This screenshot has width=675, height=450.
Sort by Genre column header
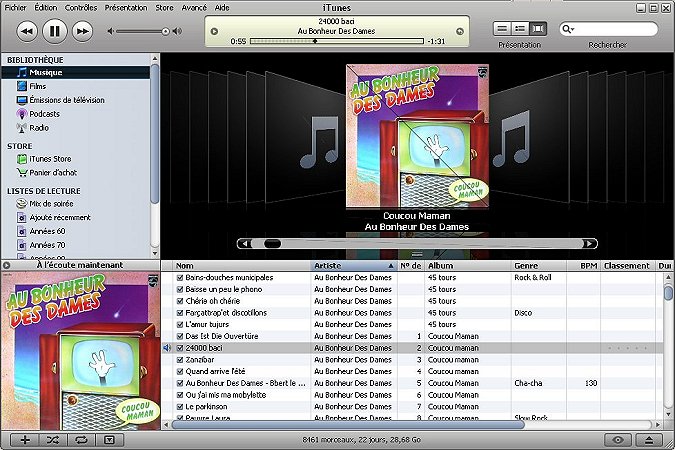click(539, 266)
